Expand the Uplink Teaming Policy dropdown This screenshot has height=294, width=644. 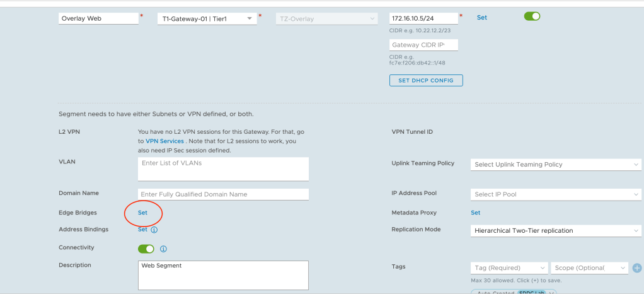(556, 165)
